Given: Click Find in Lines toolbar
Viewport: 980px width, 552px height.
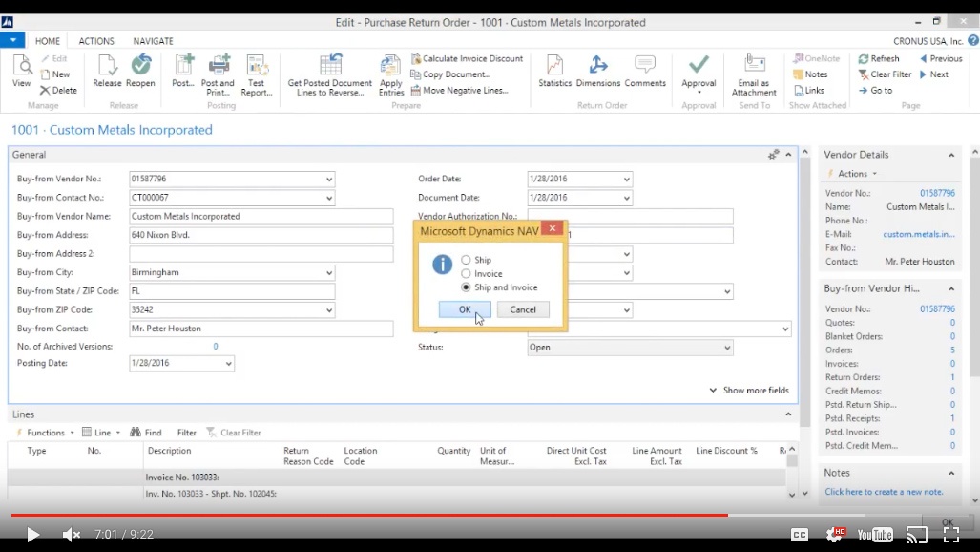Looking at the screenshot, I should [x=146, y=433].
